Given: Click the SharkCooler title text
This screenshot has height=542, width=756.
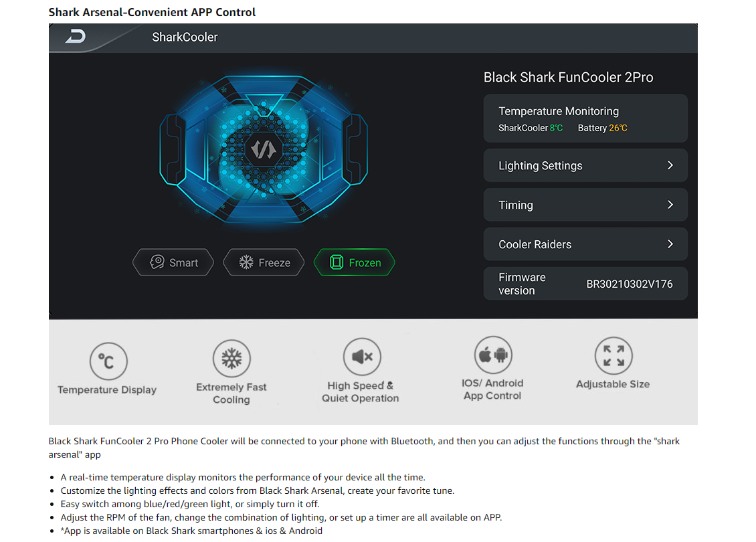Looking at the screenshot, I should [x=185, y=37].
